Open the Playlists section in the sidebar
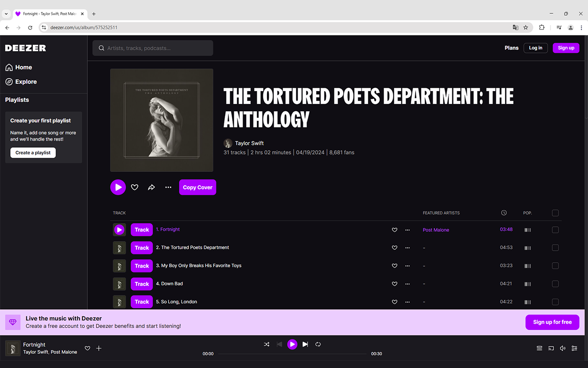Screen dimensions: 588x368 [17, 100]
